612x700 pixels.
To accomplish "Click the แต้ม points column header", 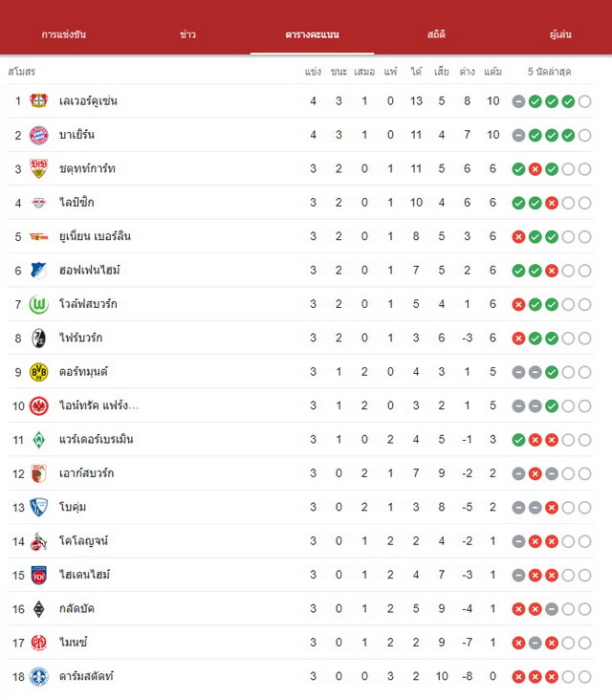I will point(492,72).
